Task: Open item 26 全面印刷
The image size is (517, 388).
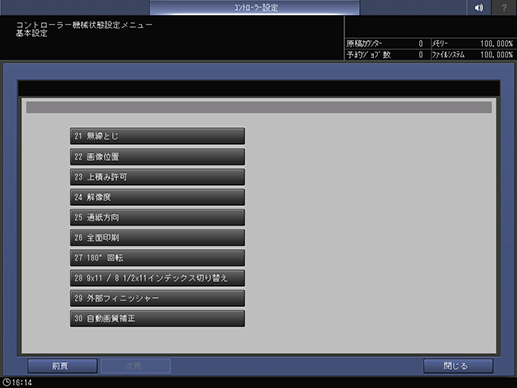Action: pos(157,238)
